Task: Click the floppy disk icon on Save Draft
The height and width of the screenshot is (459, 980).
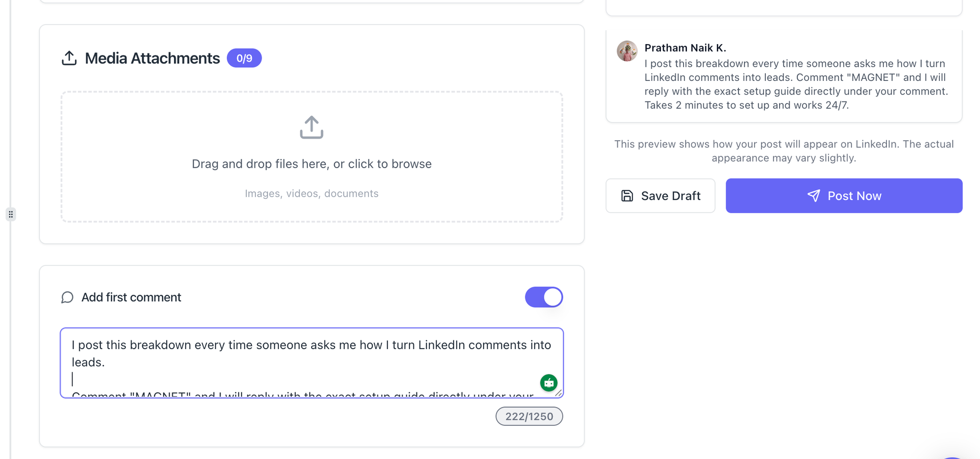Action: 627,196
